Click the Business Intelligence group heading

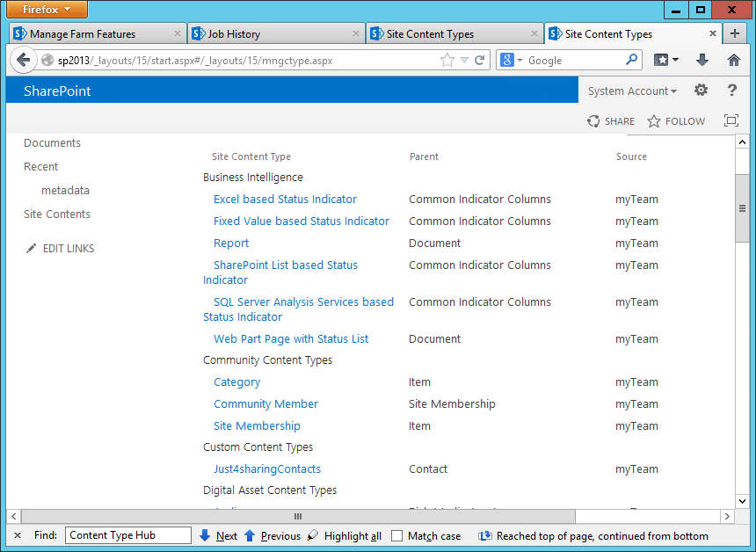[252, 178]
